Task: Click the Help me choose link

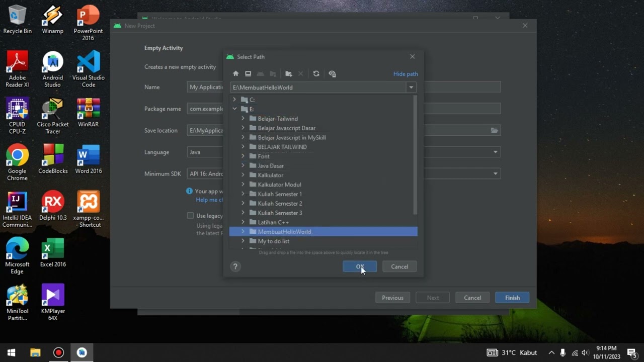Action: pos(209,200)
